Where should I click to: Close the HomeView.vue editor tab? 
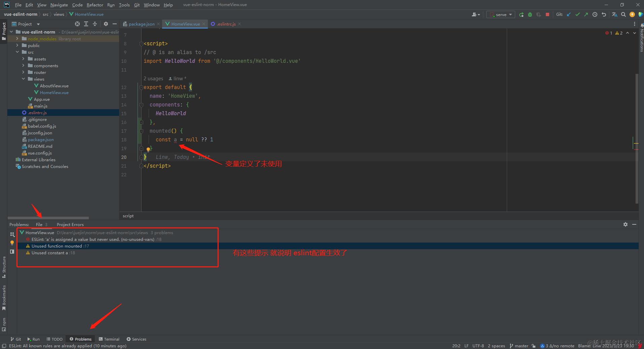[x=204, y=24]
